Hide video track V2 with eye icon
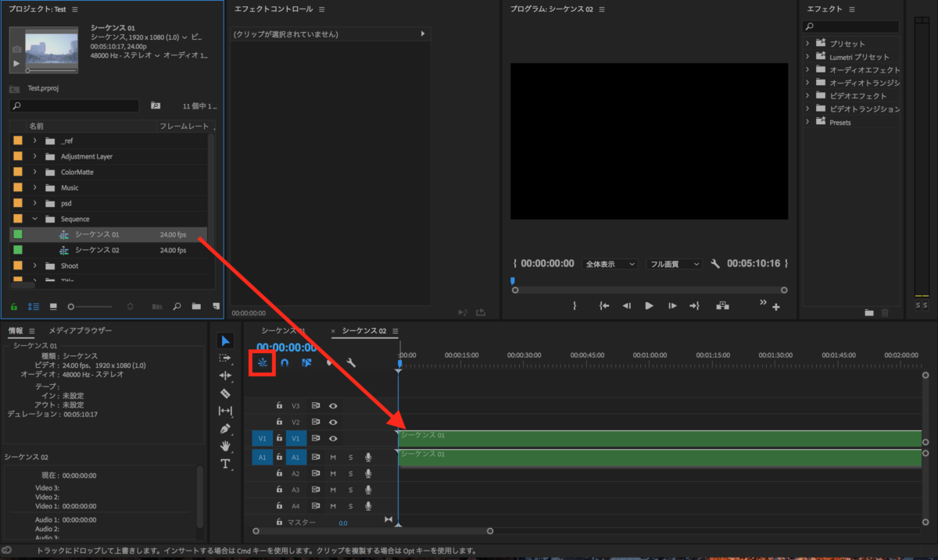Viewport: 938px width, 560px height. point(333,422)
